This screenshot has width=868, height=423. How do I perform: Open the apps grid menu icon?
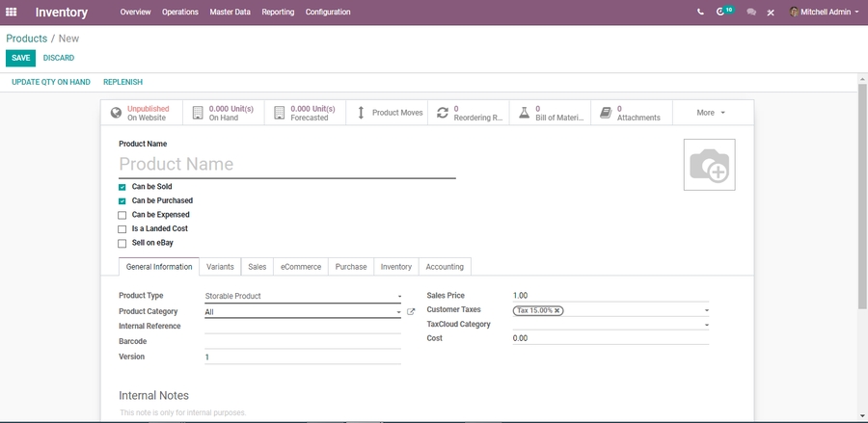pos(12,13)
